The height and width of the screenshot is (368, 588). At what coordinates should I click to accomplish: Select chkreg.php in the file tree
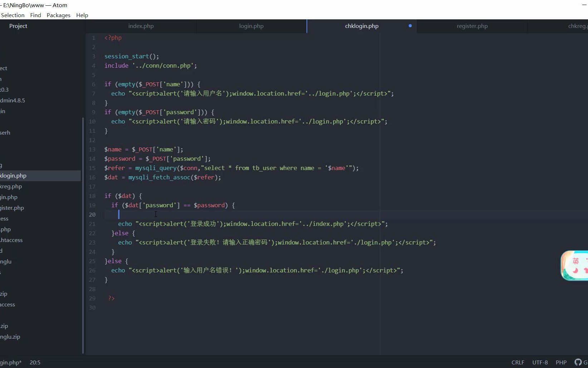[10, 186]
